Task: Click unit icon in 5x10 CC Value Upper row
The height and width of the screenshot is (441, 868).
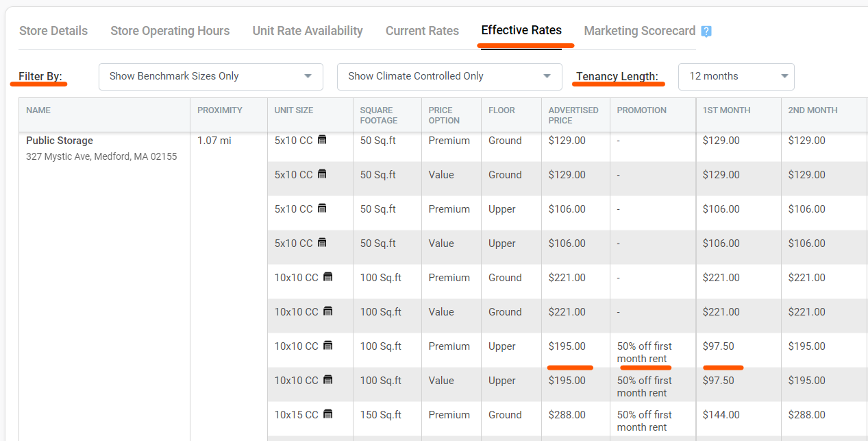Action: (322, 243)
